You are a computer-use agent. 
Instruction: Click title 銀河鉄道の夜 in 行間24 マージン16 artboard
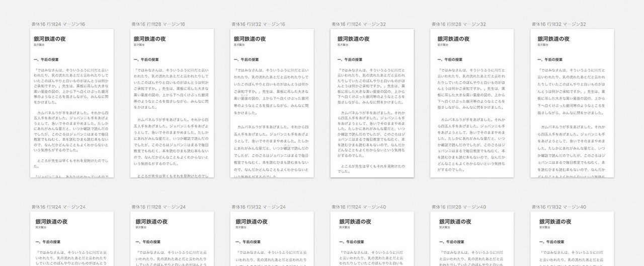point(49,39)
